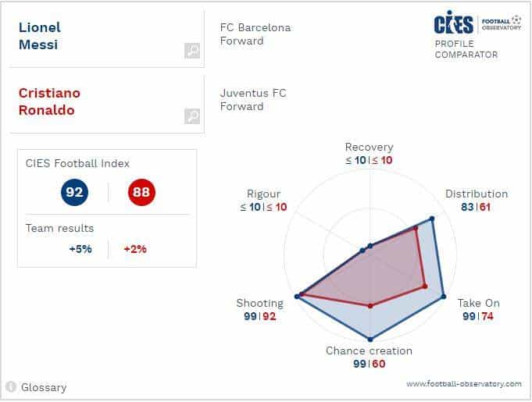Image resolution: width=532 pixels, height=402 pixels.
Task: Click the Glossary info icon
Action: tap(11, 387)
